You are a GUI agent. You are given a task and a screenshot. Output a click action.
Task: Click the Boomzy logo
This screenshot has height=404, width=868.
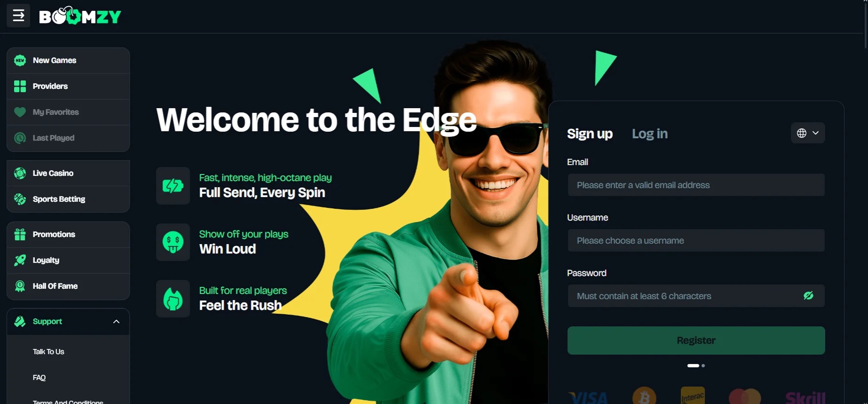(x=80, y=16)
